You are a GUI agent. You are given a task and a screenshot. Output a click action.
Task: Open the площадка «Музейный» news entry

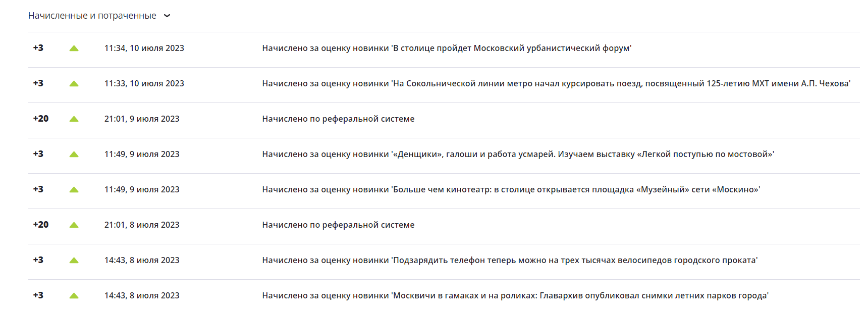pos(511,190)
